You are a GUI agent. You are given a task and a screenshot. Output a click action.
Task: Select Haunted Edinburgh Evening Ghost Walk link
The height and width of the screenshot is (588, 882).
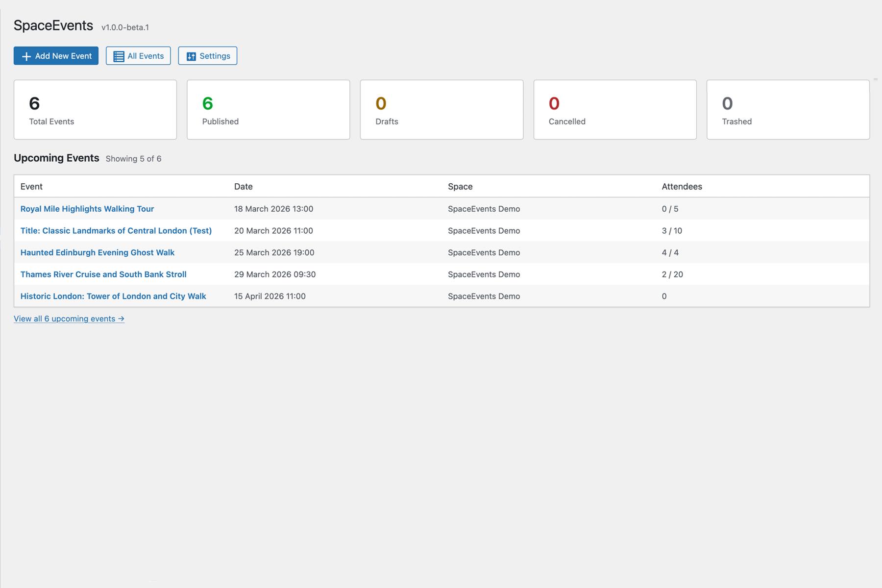point(98,253)
